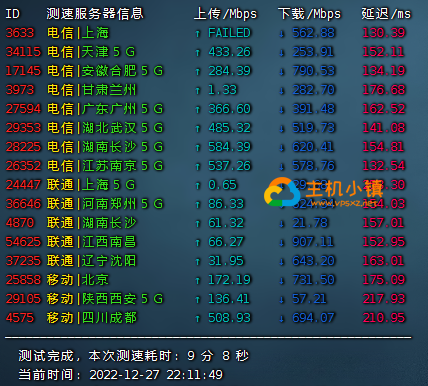
Task: Click the FAILED upload value
Action: click(229, 33)
